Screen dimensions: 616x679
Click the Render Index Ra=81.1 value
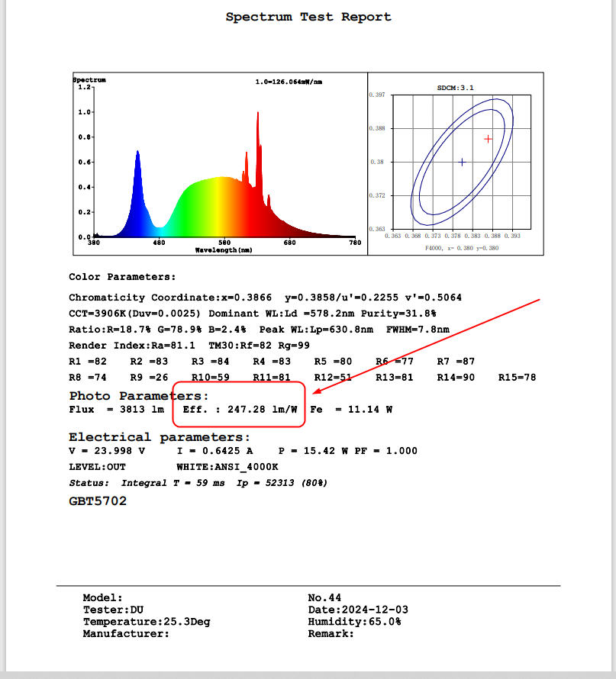132,346
